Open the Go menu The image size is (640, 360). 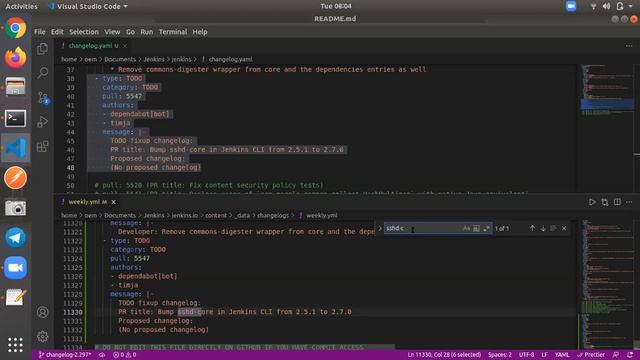click(x=130, y=32)
